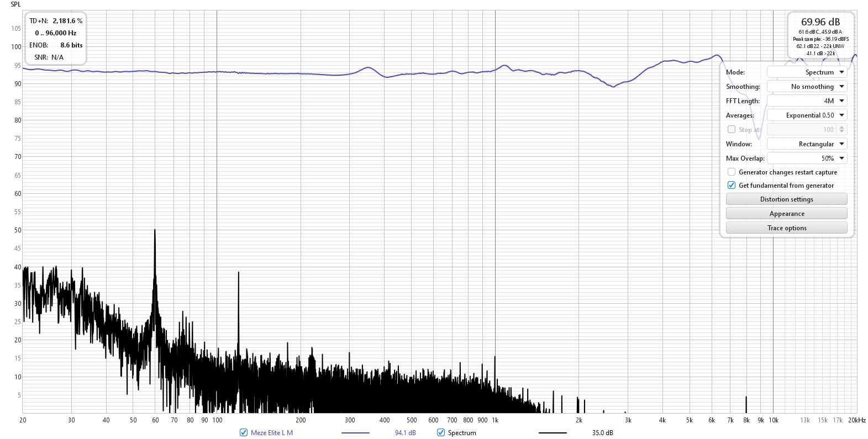Tick Generator changes restart capture checkbox
Screen dimensions: 868x439
(732, 172)
